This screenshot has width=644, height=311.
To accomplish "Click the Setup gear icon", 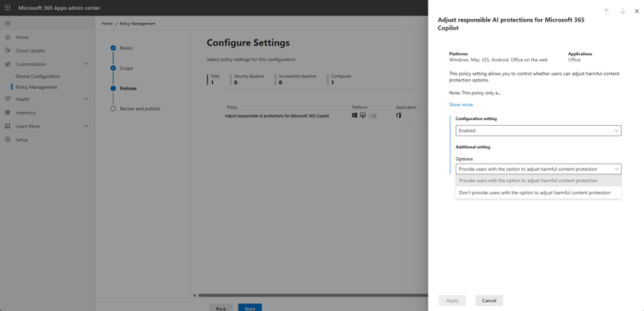I will [x=7, y=140].
